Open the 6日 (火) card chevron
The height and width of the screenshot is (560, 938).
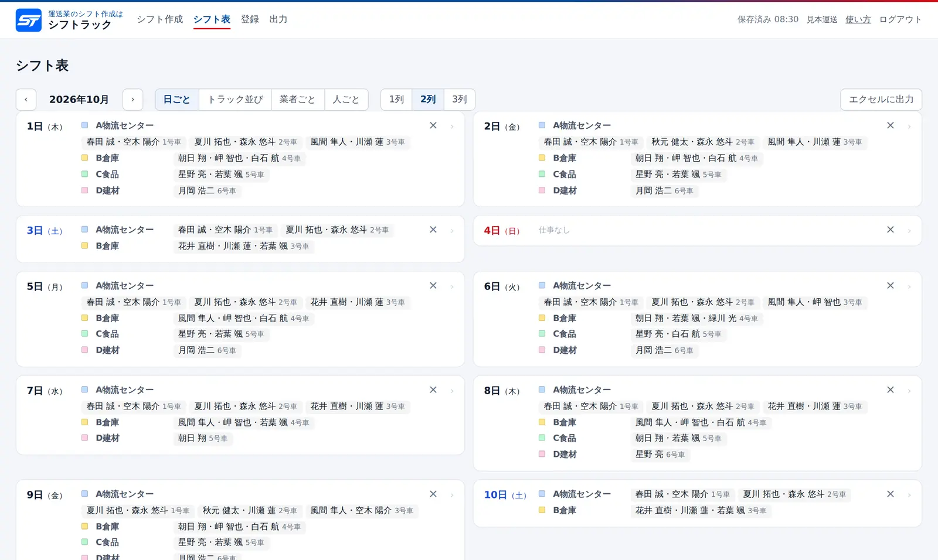[x=909, y=286]
